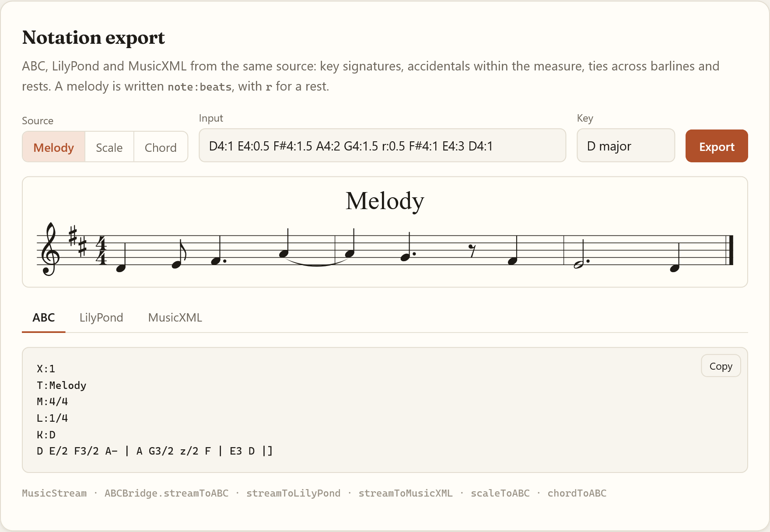Switch source to Scale

[109, 147]
